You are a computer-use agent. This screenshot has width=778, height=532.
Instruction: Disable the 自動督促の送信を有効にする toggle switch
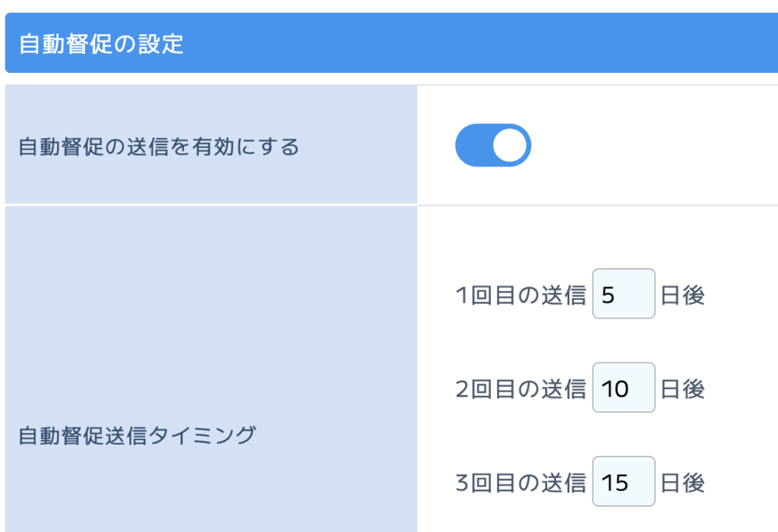click(x=492, y=145)
